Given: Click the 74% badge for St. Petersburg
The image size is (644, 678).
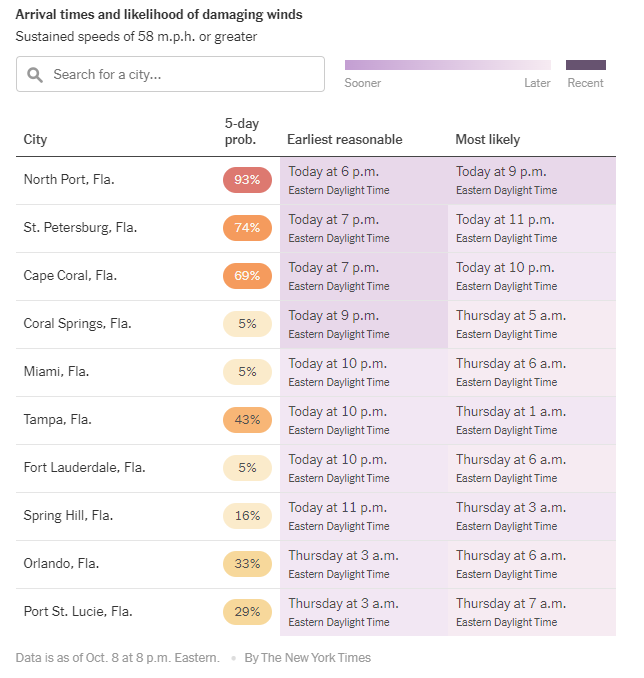Looking at the screenshot, I should [247, 228].
